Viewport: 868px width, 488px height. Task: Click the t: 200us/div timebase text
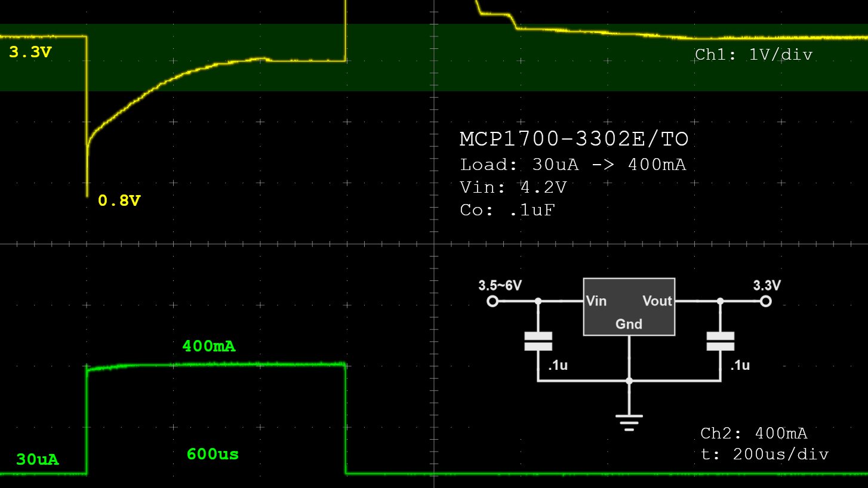pos(765,455)
